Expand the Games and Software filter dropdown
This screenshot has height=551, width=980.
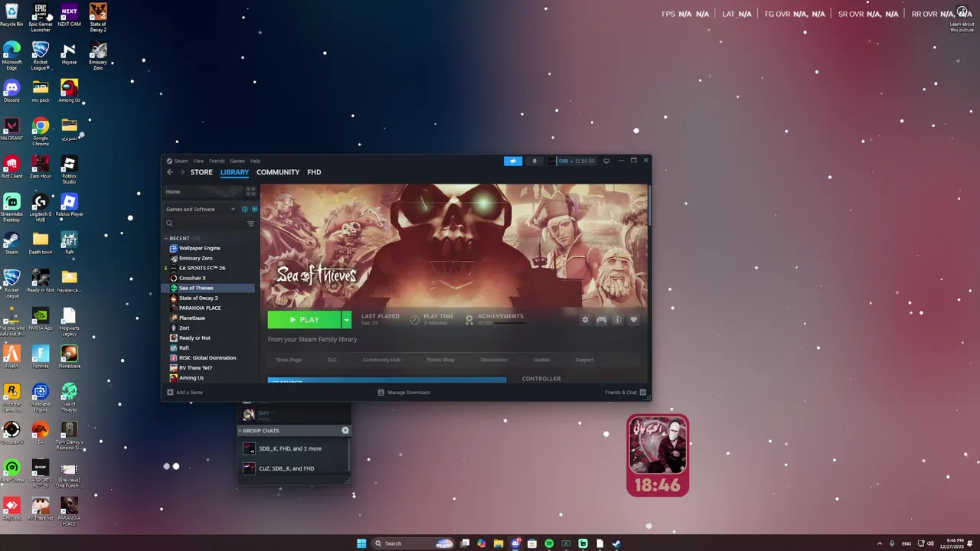[x=201, y=209]
